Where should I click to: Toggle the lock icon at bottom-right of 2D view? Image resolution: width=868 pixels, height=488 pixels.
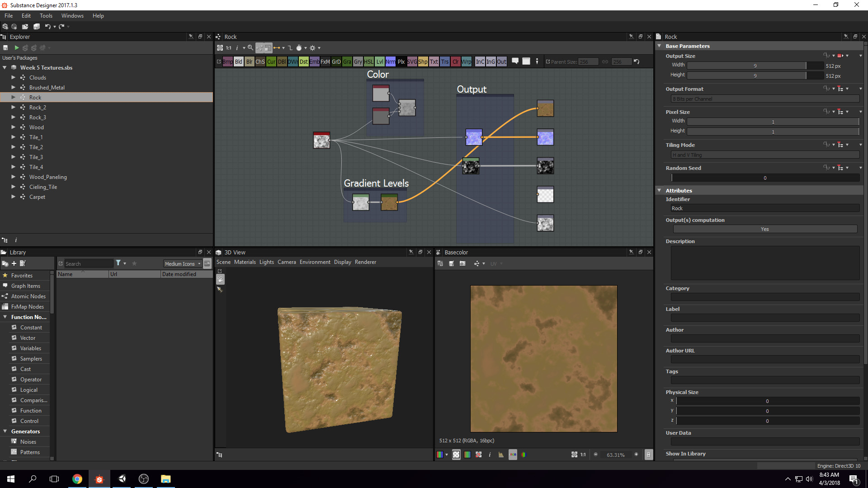[649, 455]
